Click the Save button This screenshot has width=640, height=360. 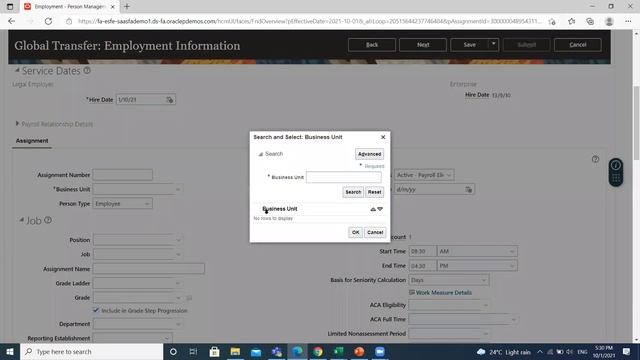tap(469, 44)
